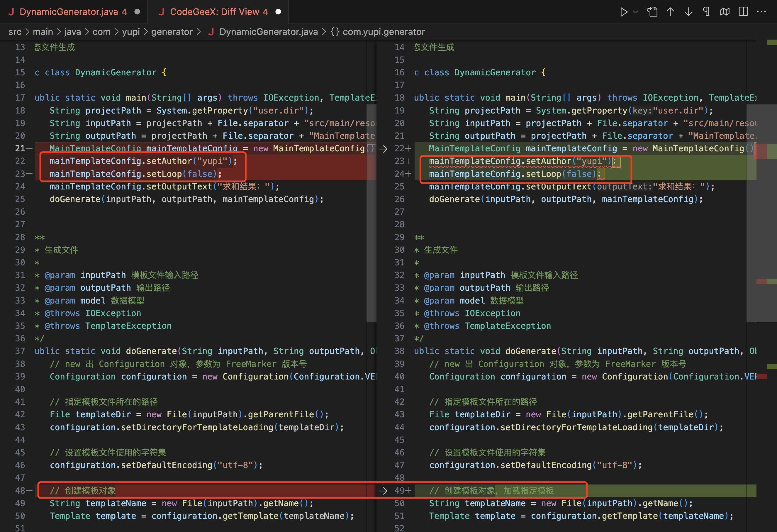Click the Open File icon in toolbar
This screenshot has height=532, width=777.
652,12
